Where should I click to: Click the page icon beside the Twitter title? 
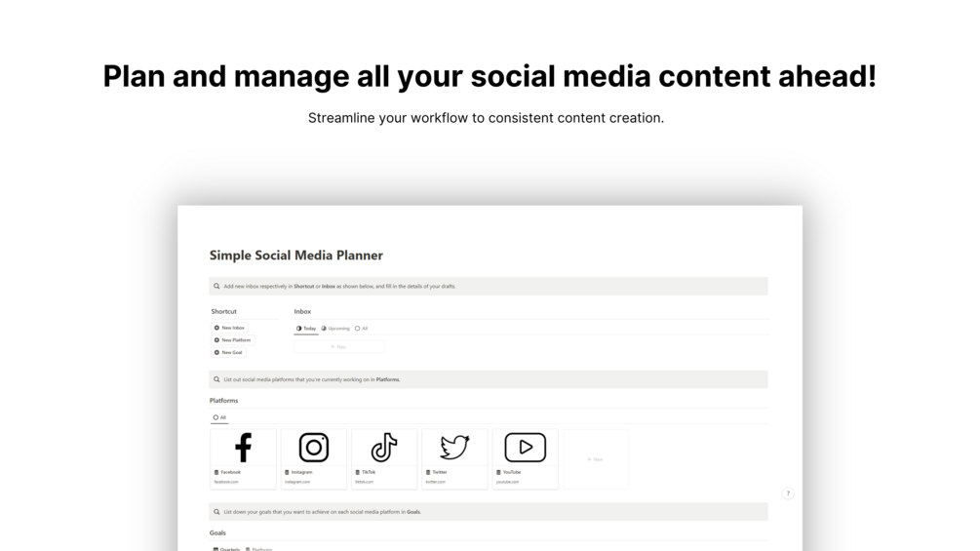[428, 472]
